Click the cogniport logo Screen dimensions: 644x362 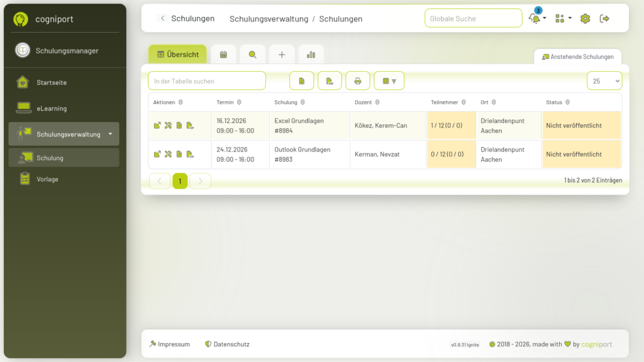[x=21, y=19]
